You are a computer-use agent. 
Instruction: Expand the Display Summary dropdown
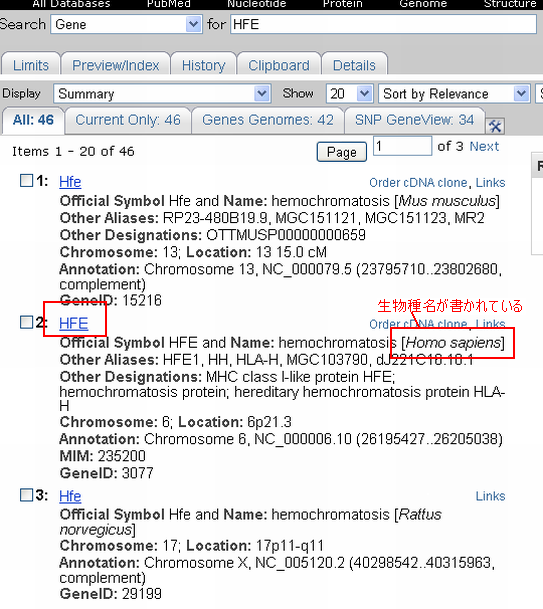click(162, 94)
